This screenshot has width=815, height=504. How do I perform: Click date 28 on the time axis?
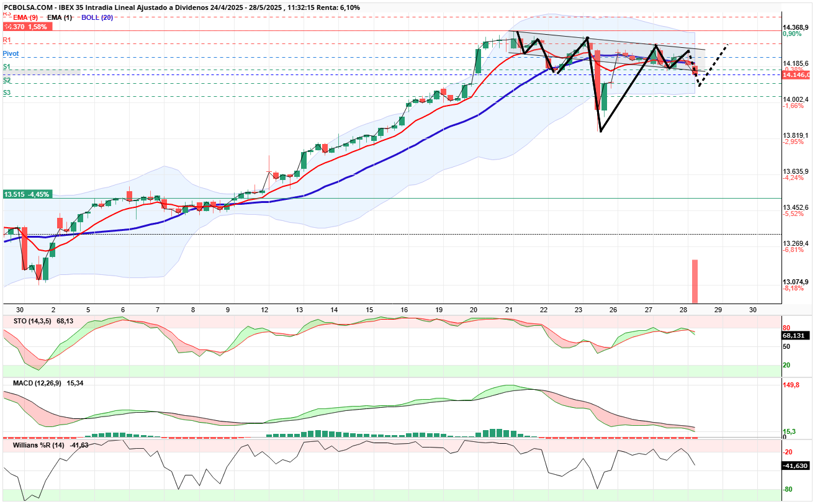(683, 310)
